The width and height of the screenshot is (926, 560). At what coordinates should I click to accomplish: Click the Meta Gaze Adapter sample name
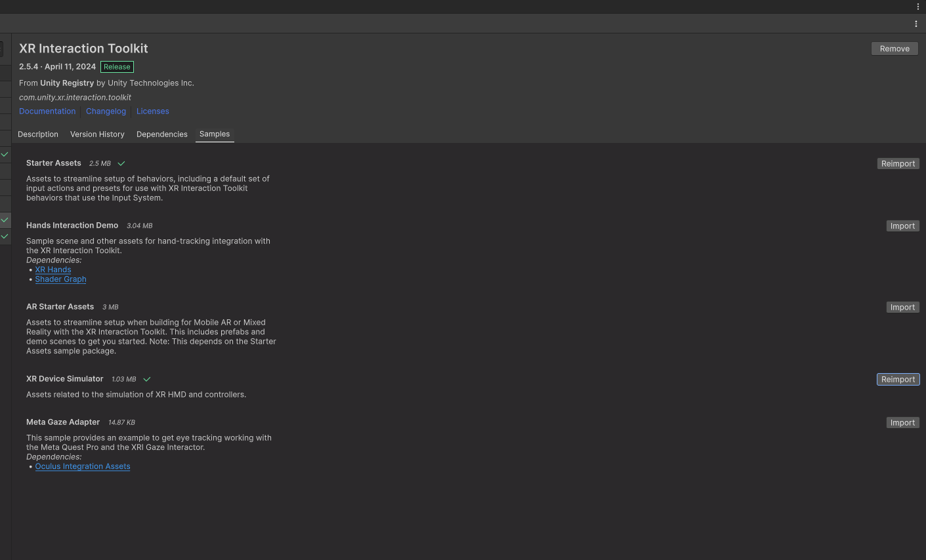63,422
